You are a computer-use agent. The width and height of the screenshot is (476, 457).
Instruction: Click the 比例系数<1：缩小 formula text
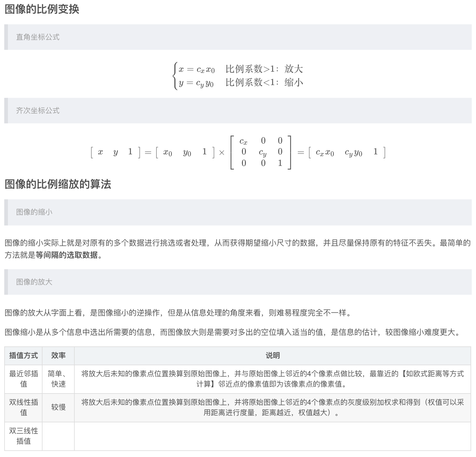point(264,82)
